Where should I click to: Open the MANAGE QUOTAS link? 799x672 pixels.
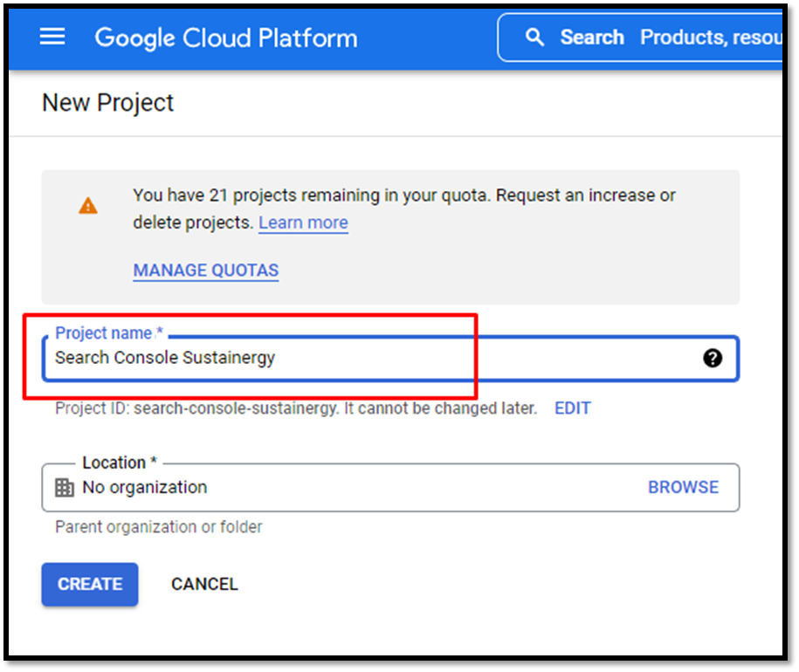[206, 271]
